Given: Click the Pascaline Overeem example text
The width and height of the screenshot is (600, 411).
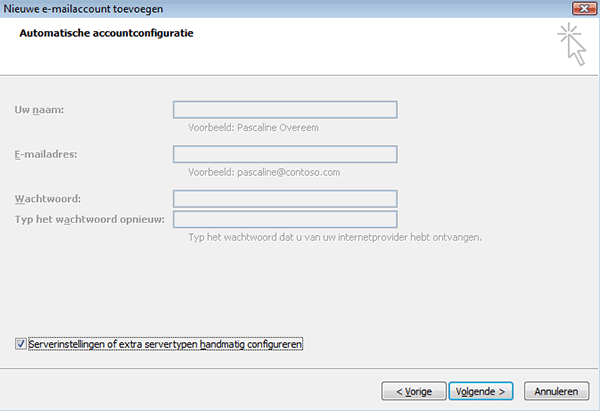Looking at the screenshot, I should (x=254, y=127).
